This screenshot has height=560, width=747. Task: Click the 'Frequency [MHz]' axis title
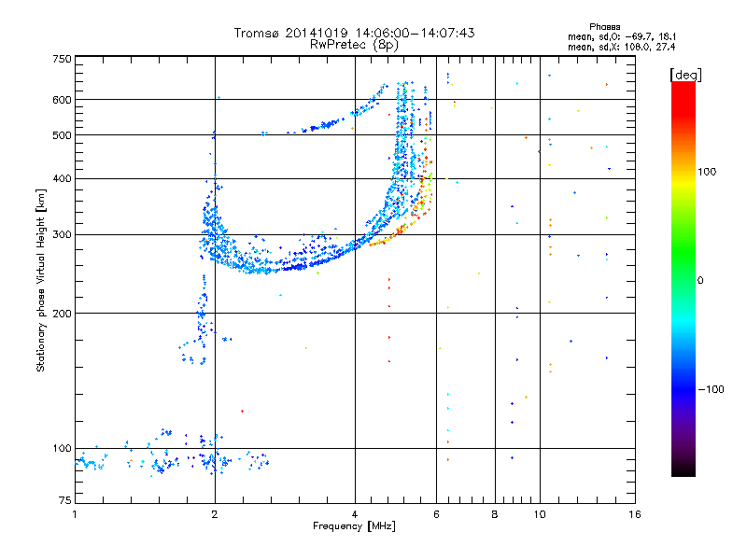(354, 526)
